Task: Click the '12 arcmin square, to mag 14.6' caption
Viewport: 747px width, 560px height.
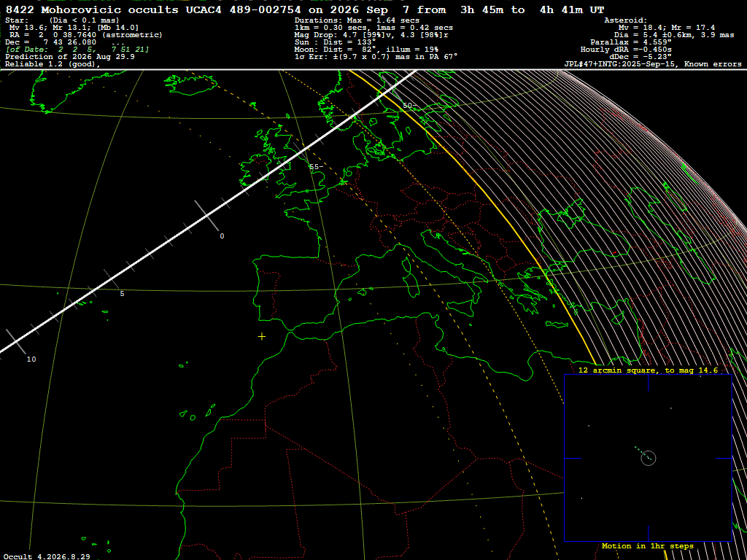Action: click(x=648, y=370)
